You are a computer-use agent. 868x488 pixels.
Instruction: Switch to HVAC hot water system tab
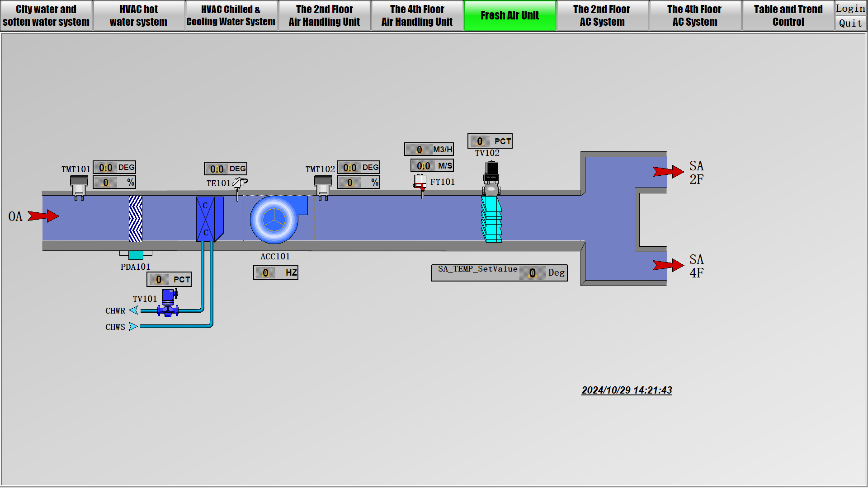tap(138, 15)
